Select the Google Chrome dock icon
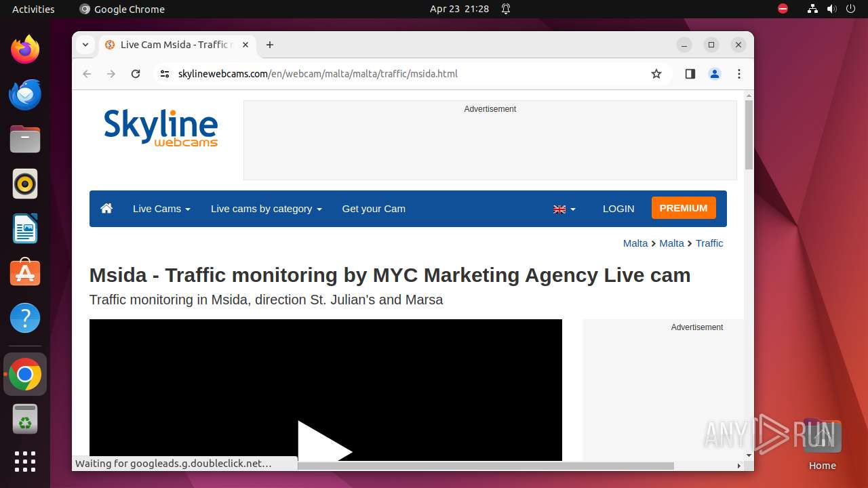The image size is (868, 488). point(25,374)
